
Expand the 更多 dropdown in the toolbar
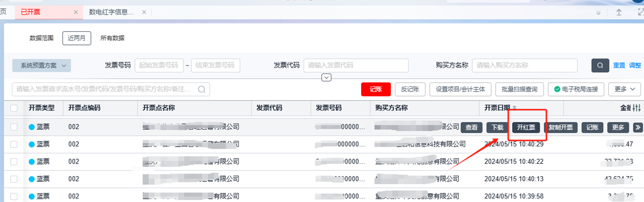[624, 89]
